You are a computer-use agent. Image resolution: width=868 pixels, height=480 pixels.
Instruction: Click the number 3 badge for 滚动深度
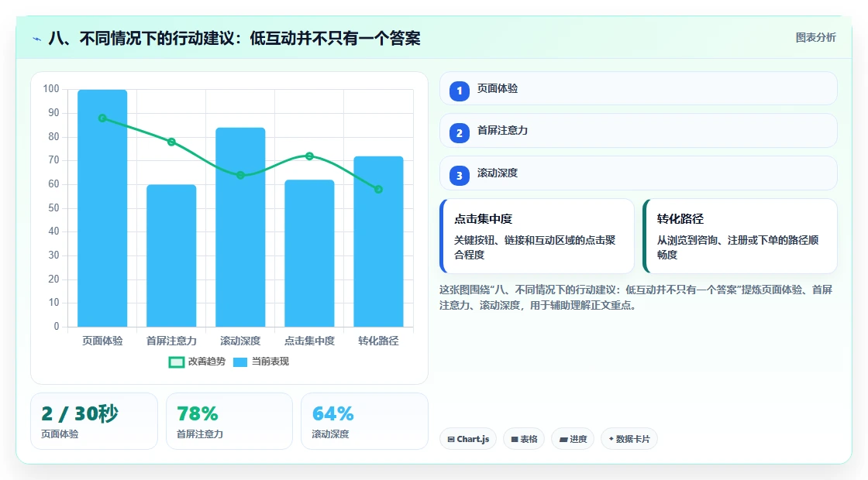point(460,175)
